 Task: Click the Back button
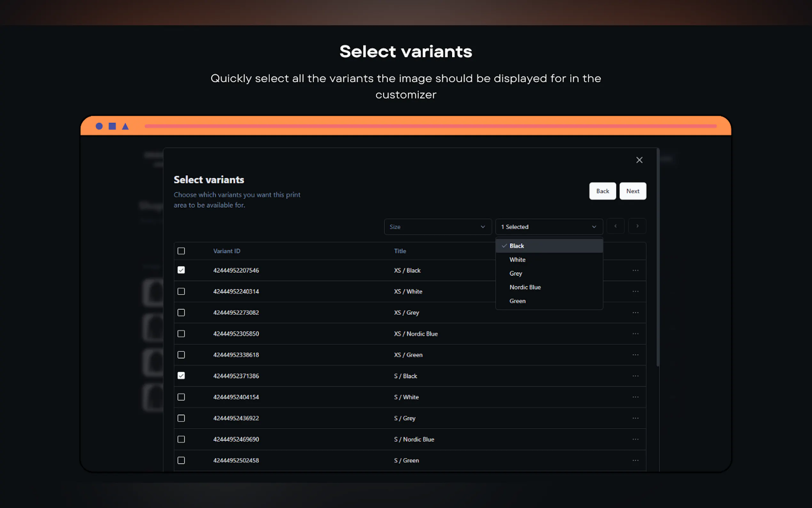[602, 191]
